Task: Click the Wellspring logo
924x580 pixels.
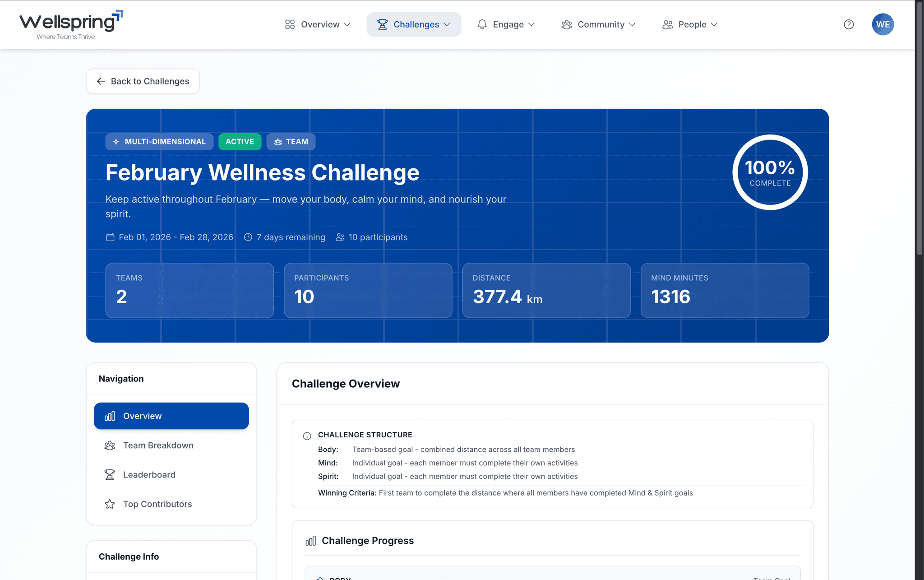Action: tap(70, 23)
